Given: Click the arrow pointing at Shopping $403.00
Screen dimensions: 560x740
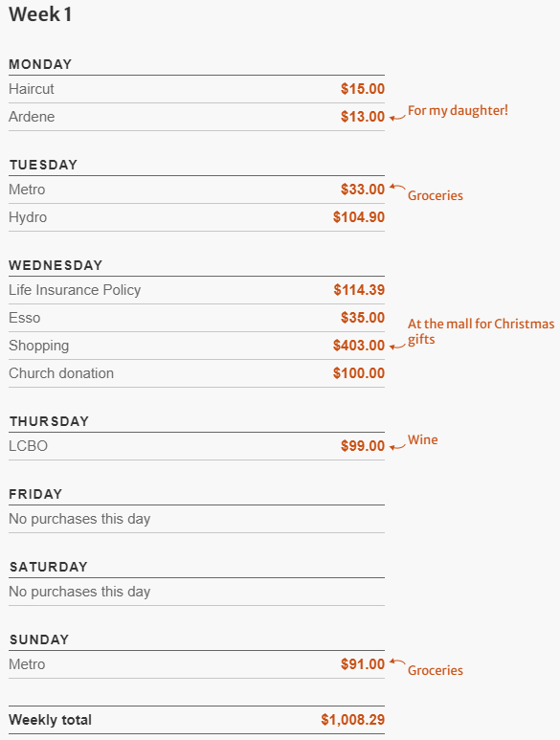Looking at the screenshot, I should coord(397,347).
